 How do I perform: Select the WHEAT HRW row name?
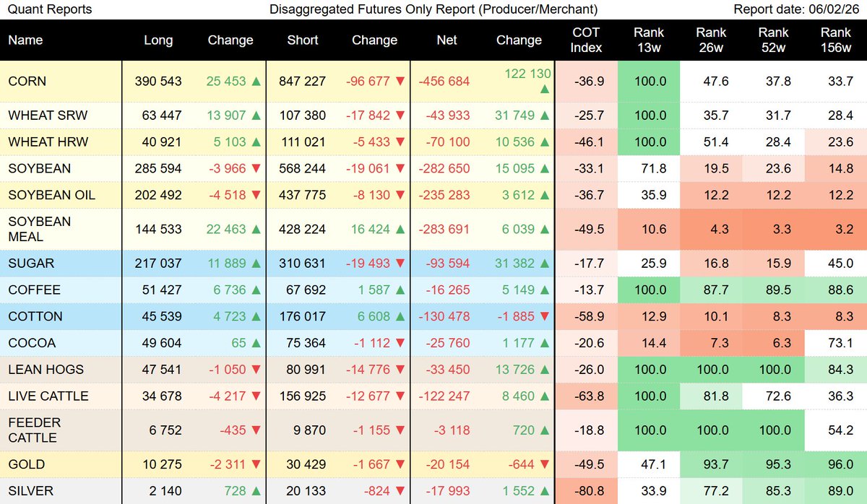tap(48, 142)
